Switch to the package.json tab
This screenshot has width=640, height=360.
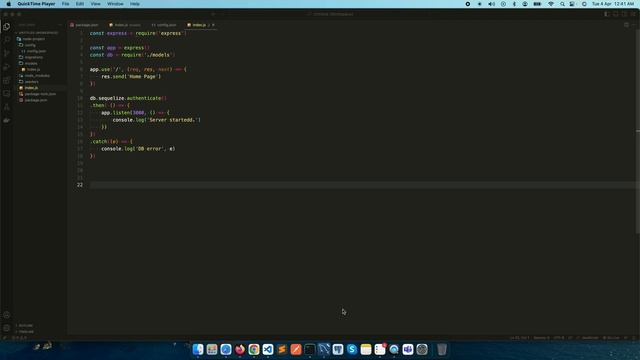(x=84, y=25)
